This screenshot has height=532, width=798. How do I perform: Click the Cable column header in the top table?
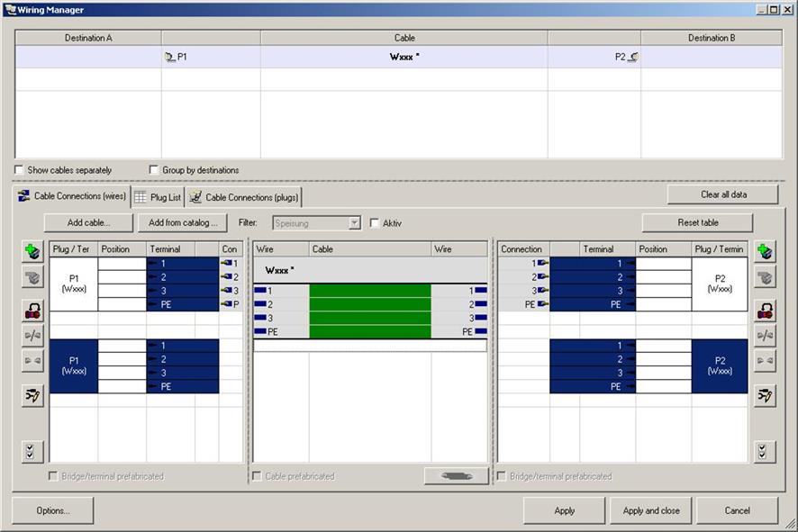point(404,38)
